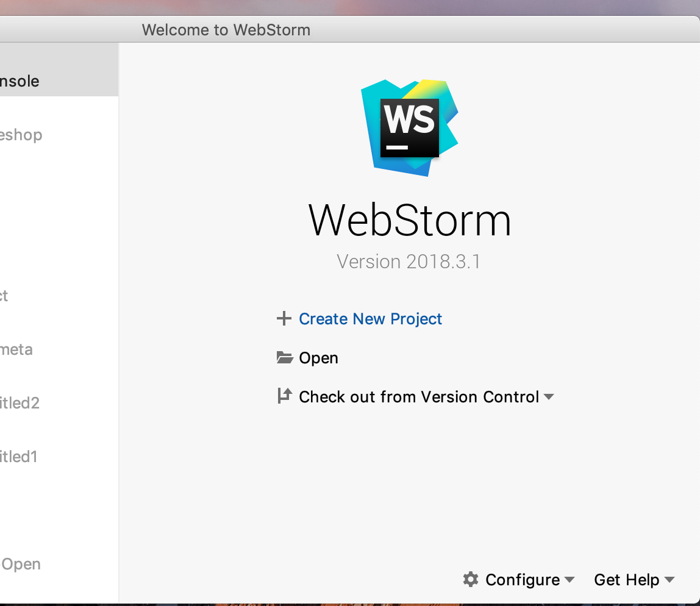Click the folder icon next to Open
This screenshot has height=606, width=700.
285,357
